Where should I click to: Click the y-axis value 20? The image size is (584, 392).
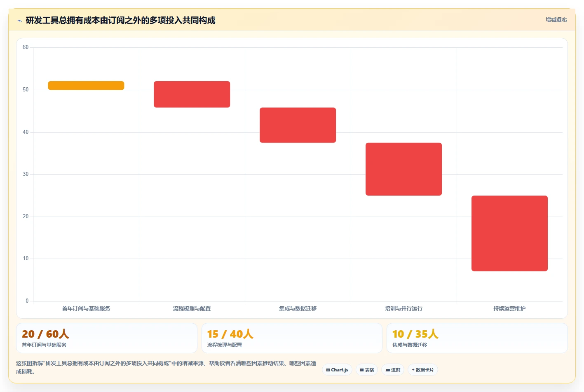26,217
